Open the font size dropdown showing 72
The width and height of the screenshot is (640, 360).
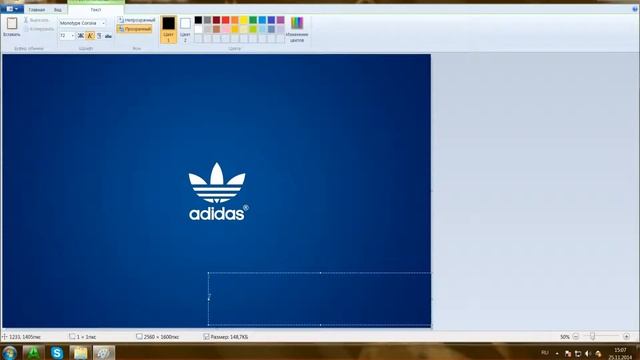[67, 36]
